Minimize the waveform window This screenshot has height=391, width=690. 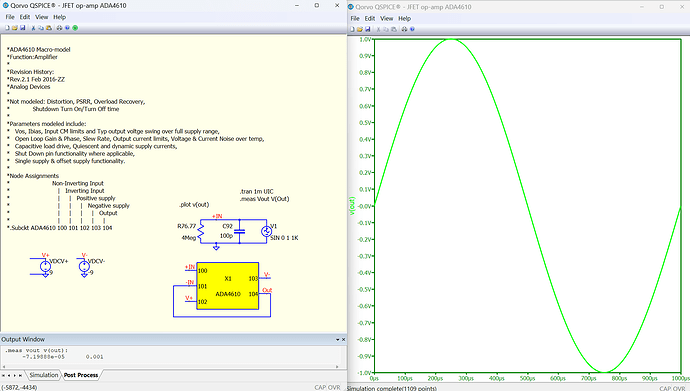tap(642, 7)
